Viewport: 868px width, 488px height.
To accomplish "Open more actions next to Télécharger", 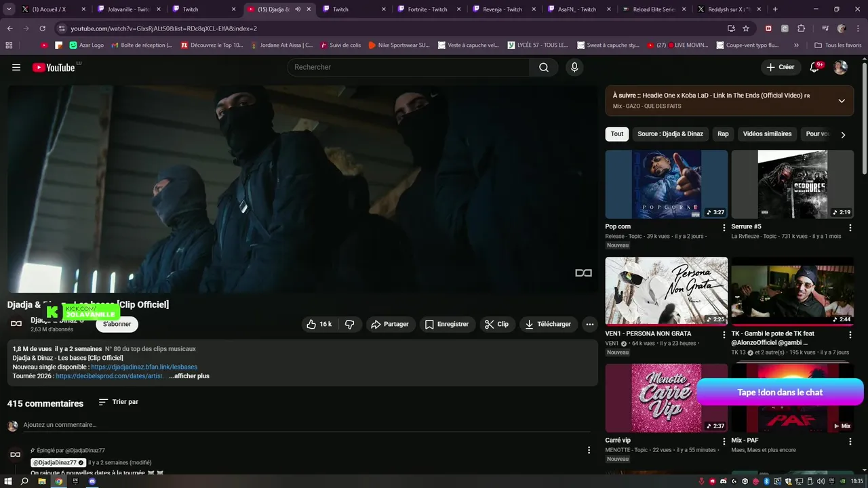I will pos(590,324).
